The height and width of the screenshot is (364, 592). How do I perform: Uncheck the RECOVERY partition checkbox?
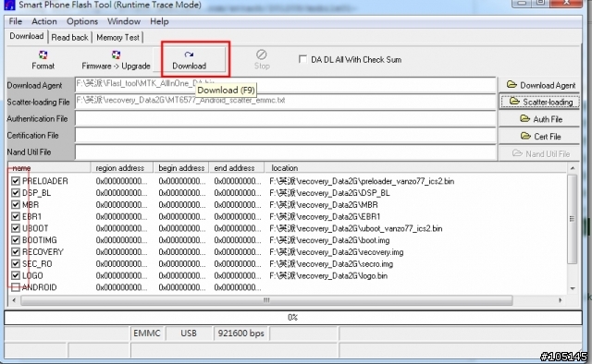click(16, 251)
